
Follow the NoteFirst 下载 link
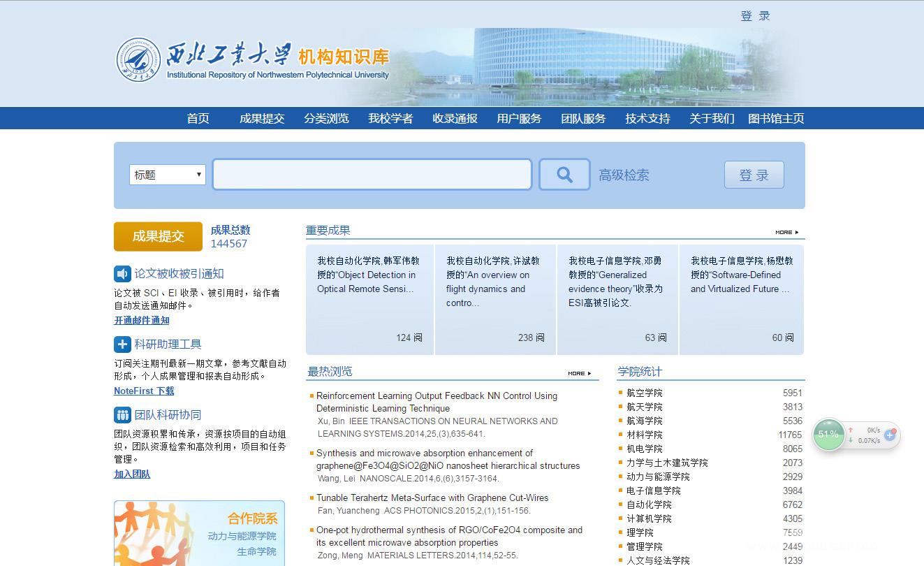[144, 391]
